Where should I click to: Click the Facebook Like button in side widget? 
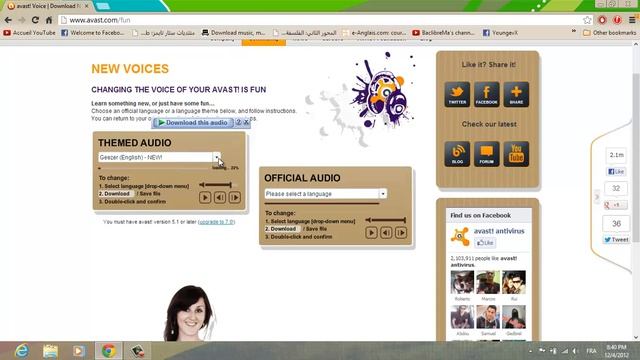click(x=616, y=172)
